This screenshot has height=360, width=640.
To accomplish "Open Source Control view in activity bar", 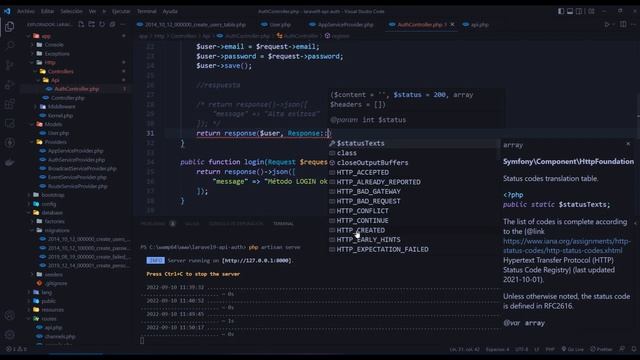I will (9, 65).
